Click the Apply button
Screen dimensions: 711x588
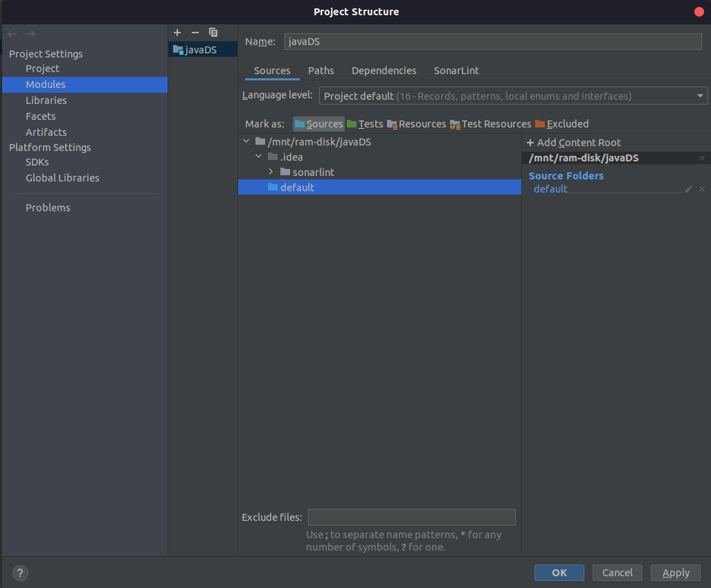676,573
